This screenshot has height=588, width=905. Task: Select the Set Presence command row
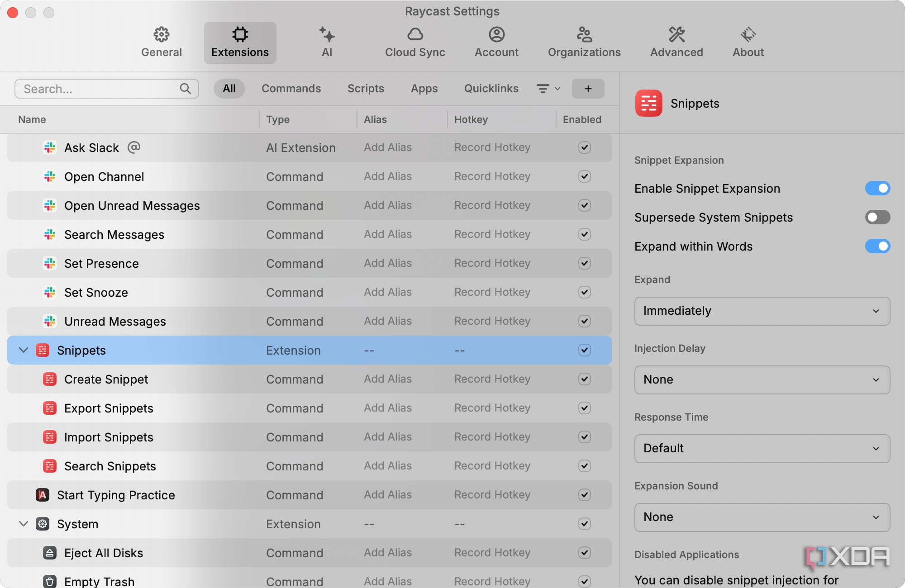click(310, 263)
